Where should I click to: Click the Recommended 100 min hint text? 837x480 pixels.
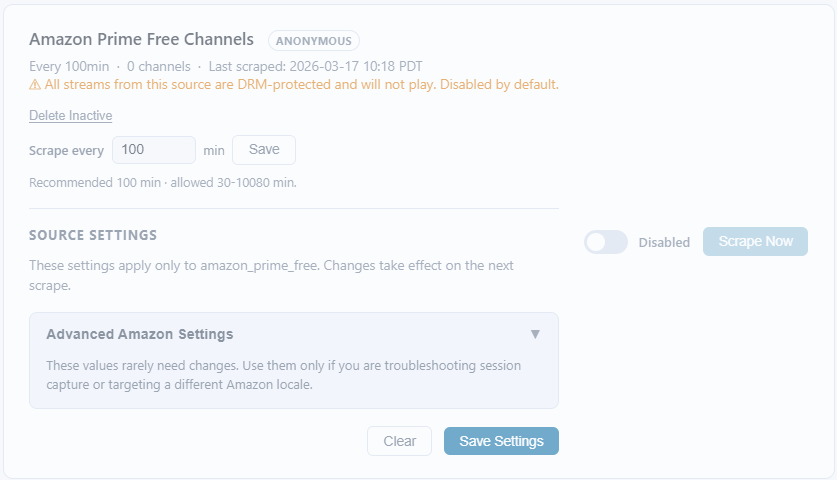coord(162,183)
